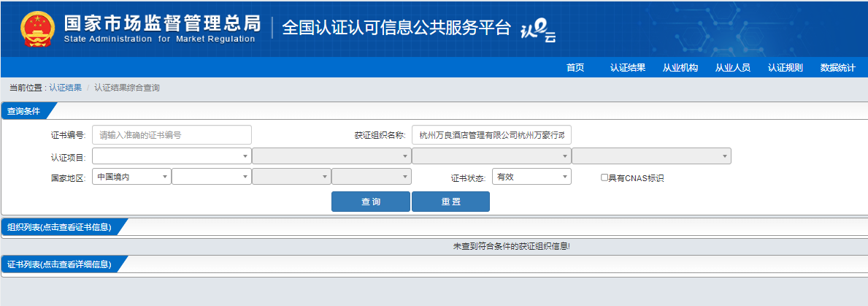Click the 全国认证认可信息公共服务平台 title
The width and height of the screenshot is (868, 306).
click(x=396, y=28)
